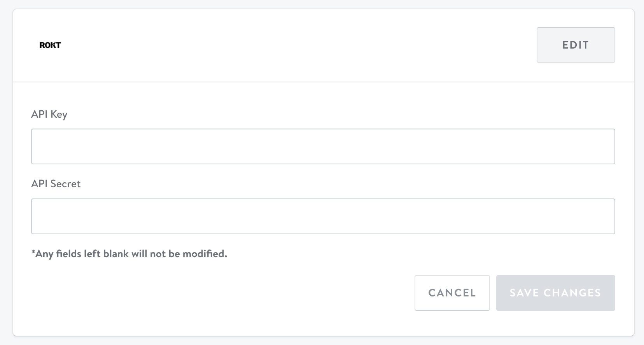Image resolution: width=644 pixels, height=345 pixels.
Task: Click the API Key label
Action: tap(49, 114)
